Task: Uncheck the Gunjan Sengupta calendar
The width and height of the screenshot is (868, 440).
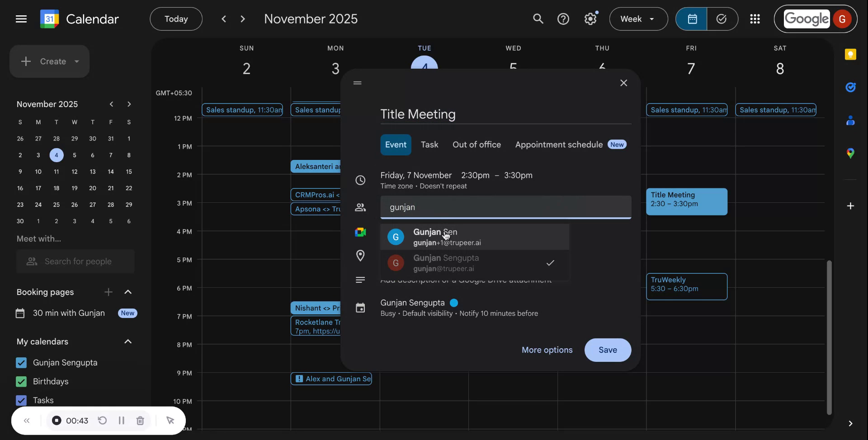Action: (21, 362)
